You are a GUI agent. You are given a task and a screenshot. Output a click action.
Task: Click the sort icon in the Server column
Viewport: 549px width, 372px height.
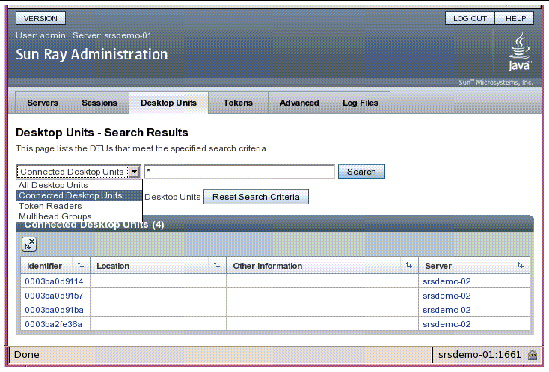click(x=521, y=266)
